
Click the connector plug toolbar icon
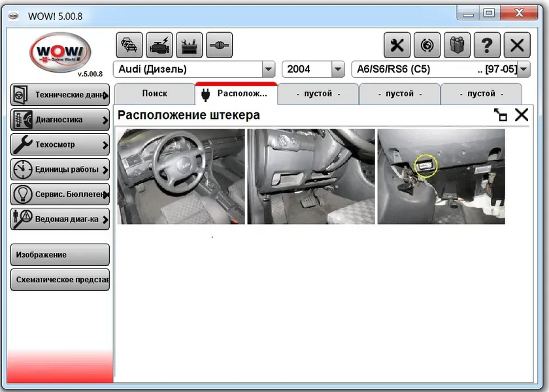[219, 45]
